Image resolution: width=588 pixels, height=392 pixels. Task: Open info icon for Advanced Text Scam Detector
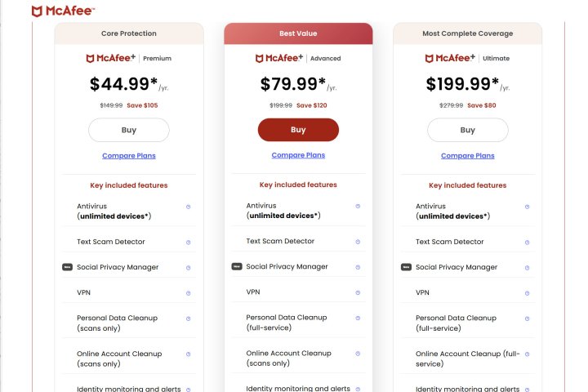pyautogui.click(x=358, y=241)
